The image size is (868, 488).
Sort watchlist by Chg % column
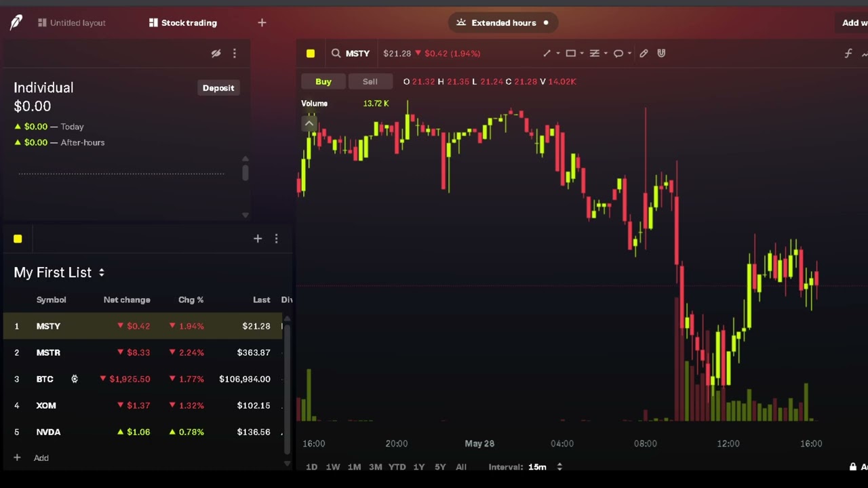pos(191,300)
